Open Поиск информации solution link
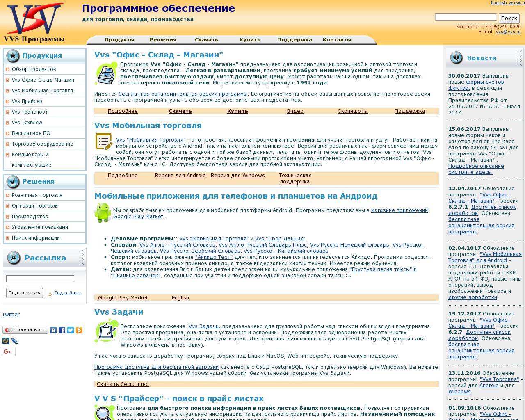The height and width of the screenshot is (420, 525). coord(36,238)
